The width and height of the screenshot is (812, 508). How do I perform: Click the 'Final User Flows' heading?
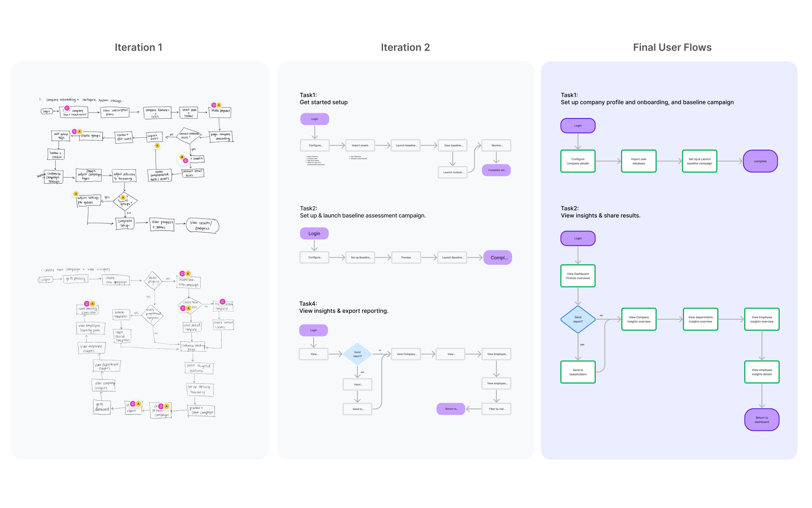[x=672, y=47]
